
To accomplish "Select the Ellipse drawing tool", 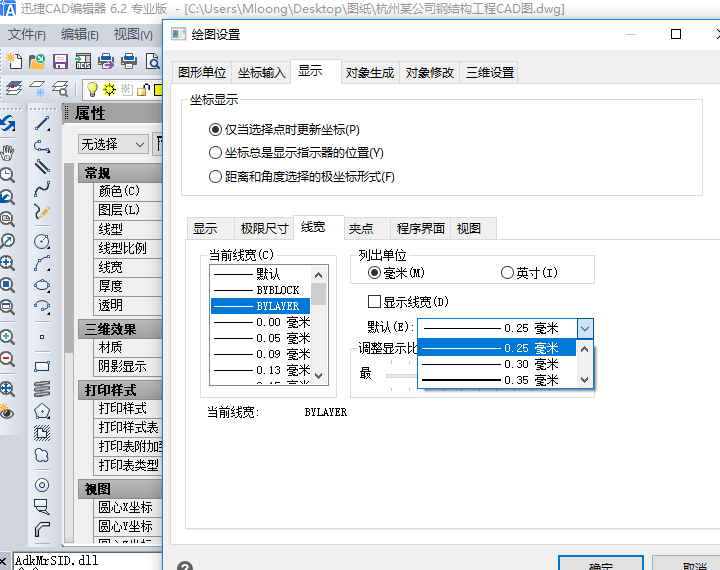I will tap(42, 285).
